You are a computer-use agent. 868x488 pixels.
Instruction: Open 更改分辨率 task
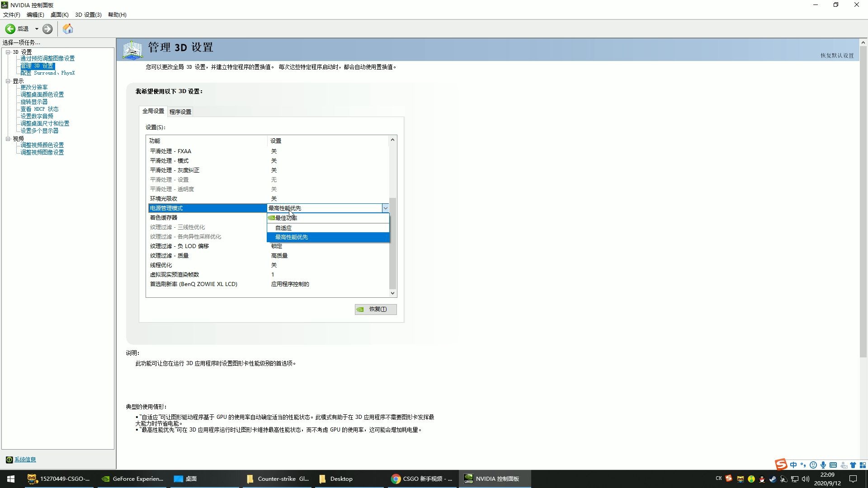click(x=34, y=87)
